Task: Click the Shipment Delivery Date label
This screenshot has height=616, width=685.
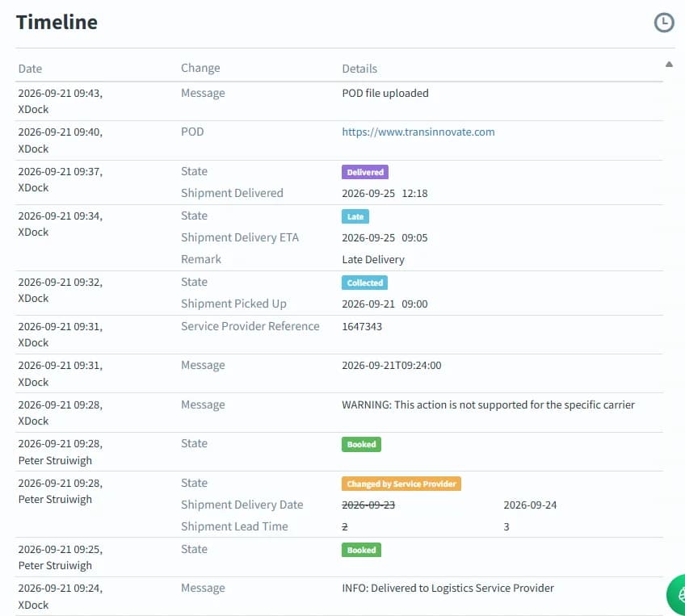Action: tap(242, 505)
